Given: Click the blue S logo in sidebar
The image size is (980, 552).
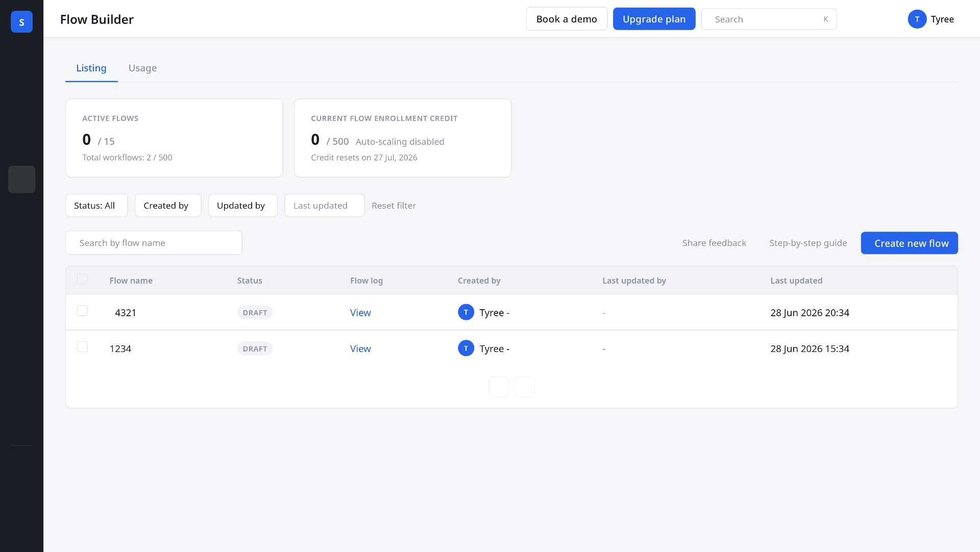Looking at the screenshot, I should [x=21, y=22].
